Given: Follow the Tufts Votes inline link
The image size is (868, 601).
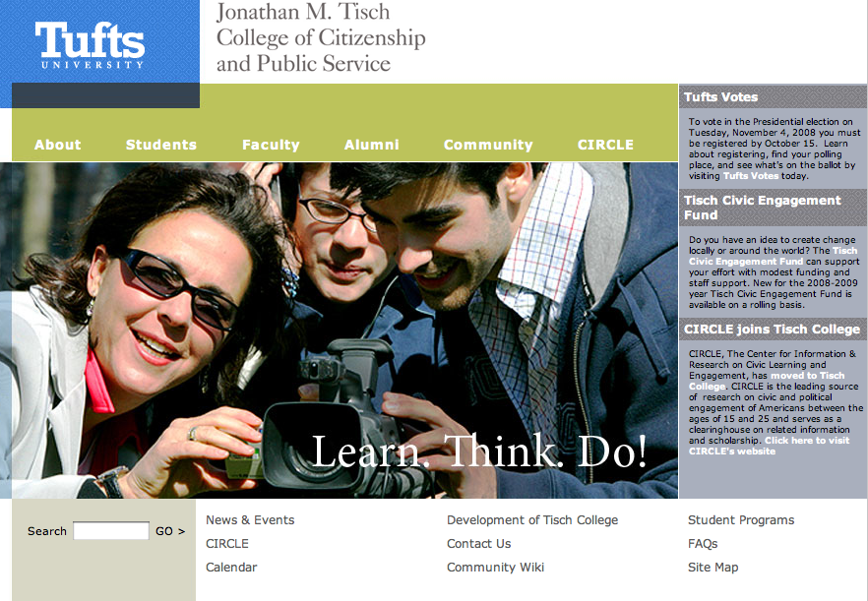Looking at the screenshot, I should coord(751,176).
